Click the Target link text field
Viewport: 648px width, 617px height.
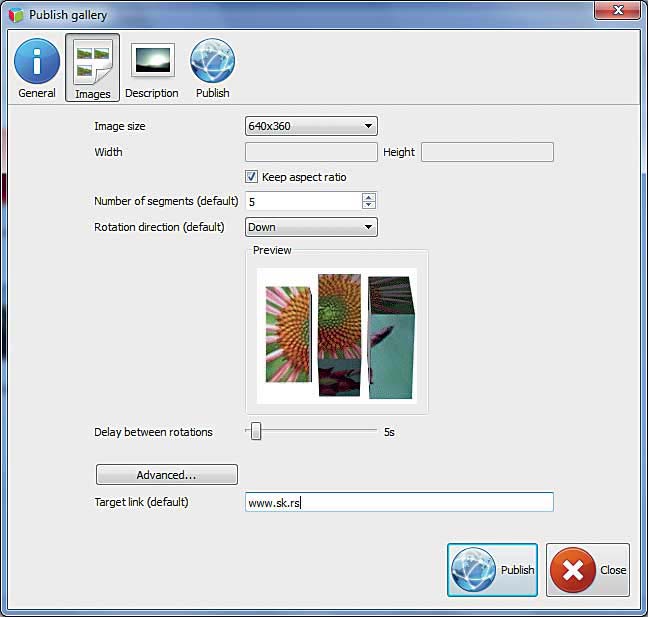point(399,502)
